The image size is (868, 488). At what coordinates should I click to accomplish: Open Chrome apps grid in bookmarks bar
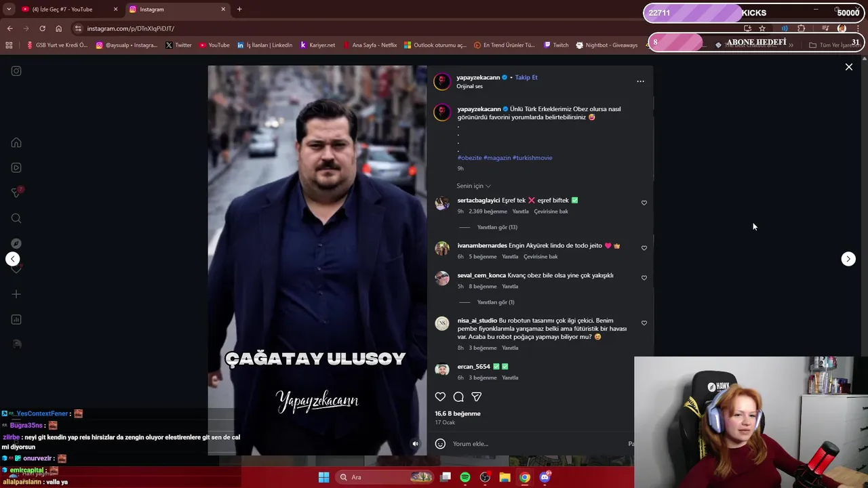click(9, 45)
